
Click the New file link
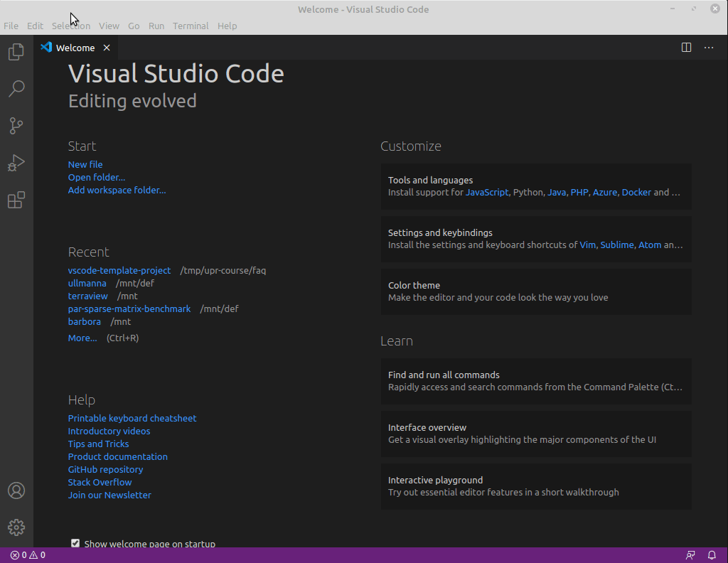(85, 164)
